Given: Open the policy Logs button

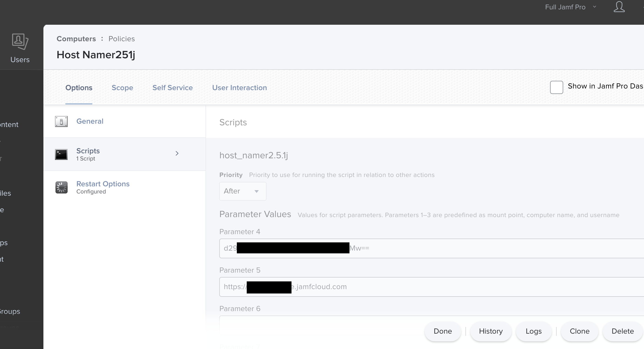Looking at the screenshot, I should (534, 331).
